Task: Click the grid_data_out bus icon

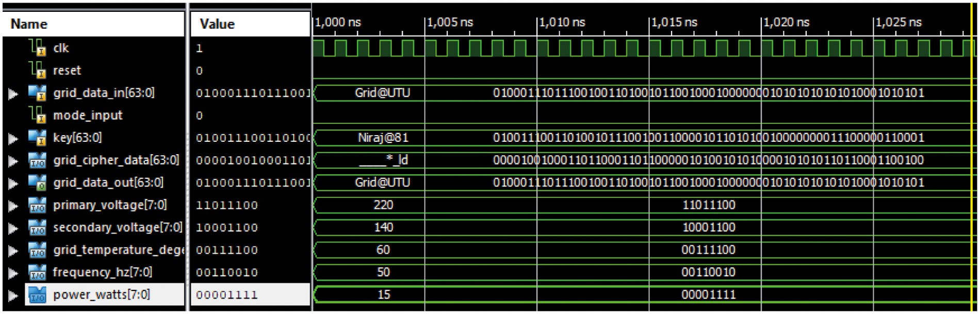Action: tap(38, 183)
